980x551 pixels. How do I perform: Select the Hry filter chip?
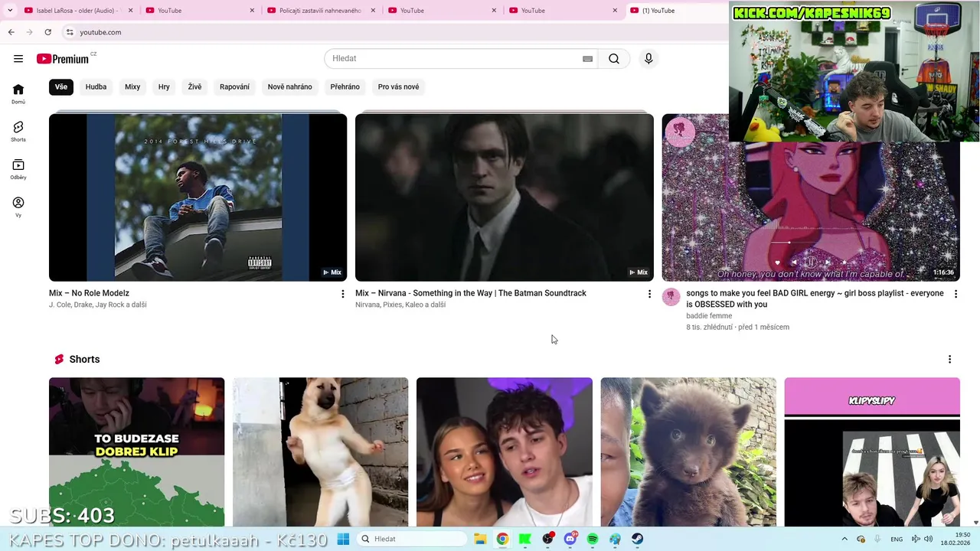[x=164, y=86]
